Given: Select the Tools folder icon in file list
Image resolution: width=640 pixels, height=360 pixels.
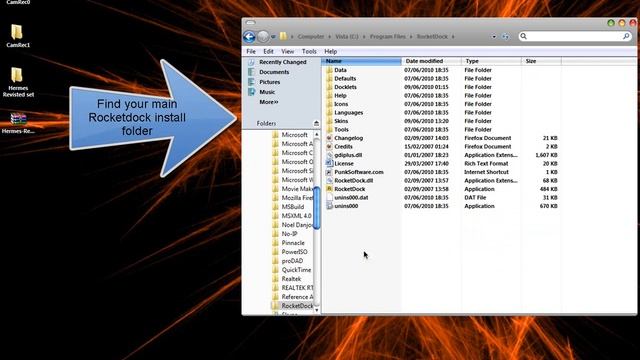Looking at the screenshot, I should (329, 129).
